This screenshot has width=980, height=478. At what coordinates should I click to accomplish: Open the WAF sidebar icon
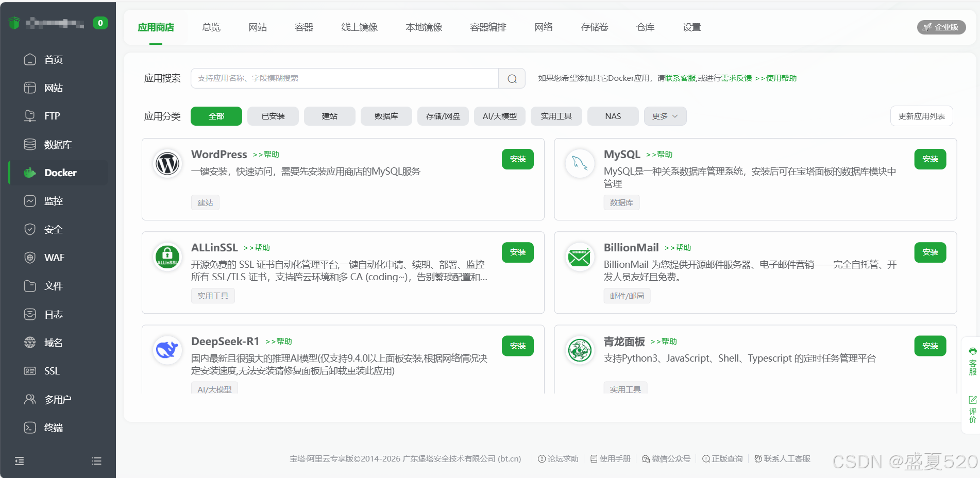30,258
